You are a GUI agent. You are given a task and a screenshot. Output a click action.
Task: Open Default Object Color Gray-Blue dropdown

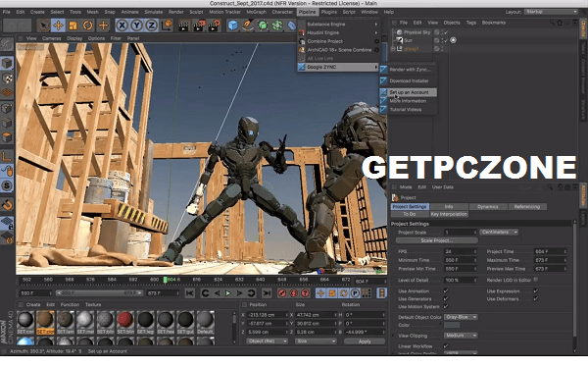coord(461,317)
